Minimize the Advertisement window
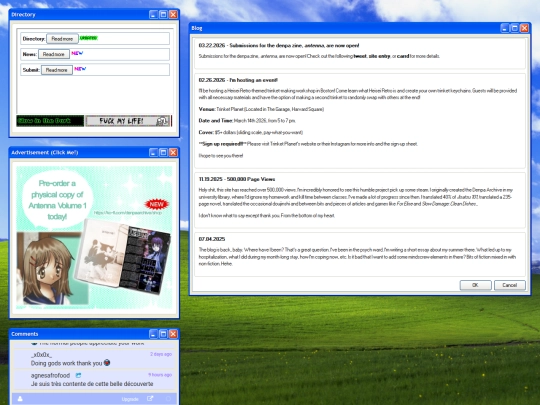This screenshot has height=405, width=540. coord(154,152)
